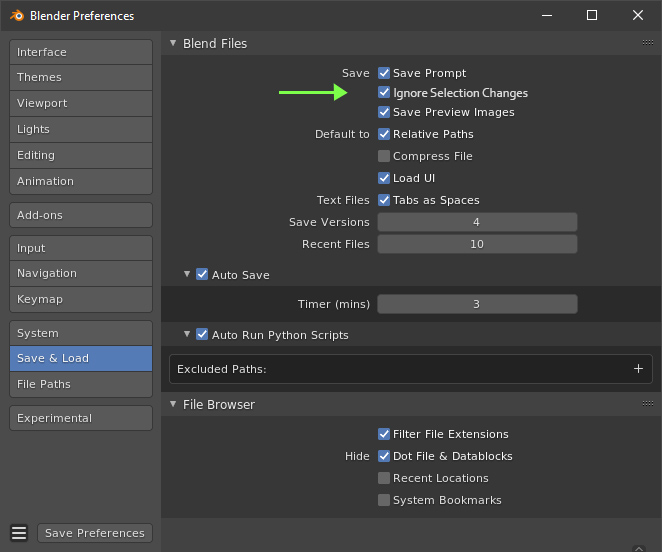662x552 pixels.
Task: Toggle Filter File Extensions checkbox
Action: click(x=384, y=434)
